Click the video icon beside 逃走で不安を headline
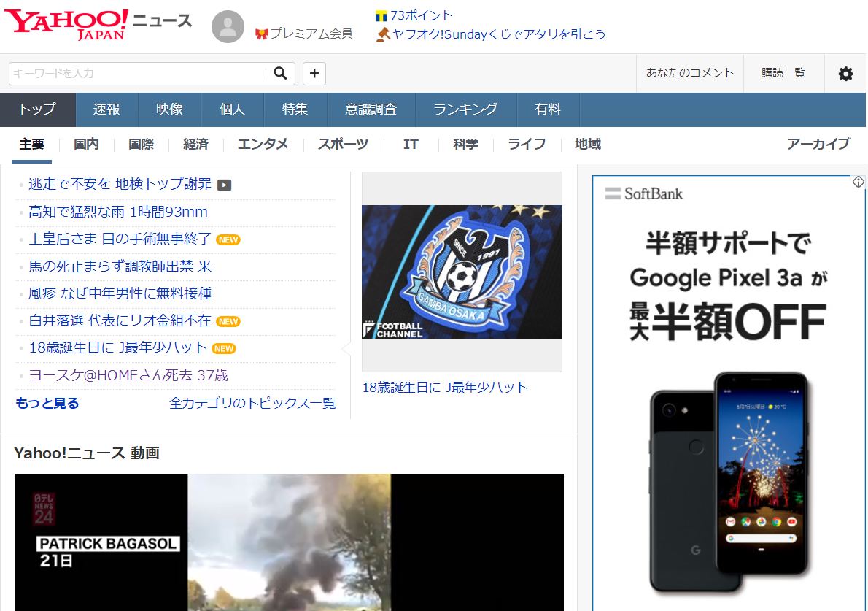The width and height of the screenshot is (868, 611). pos(225,185)
